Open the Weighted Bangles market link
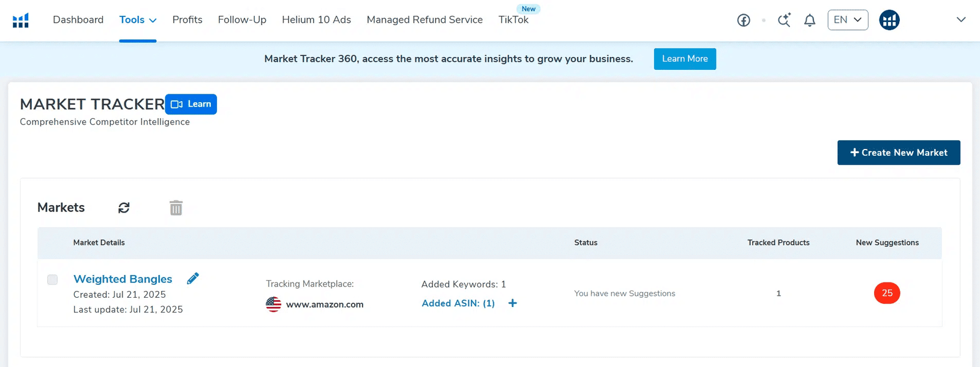 point(123,279)
